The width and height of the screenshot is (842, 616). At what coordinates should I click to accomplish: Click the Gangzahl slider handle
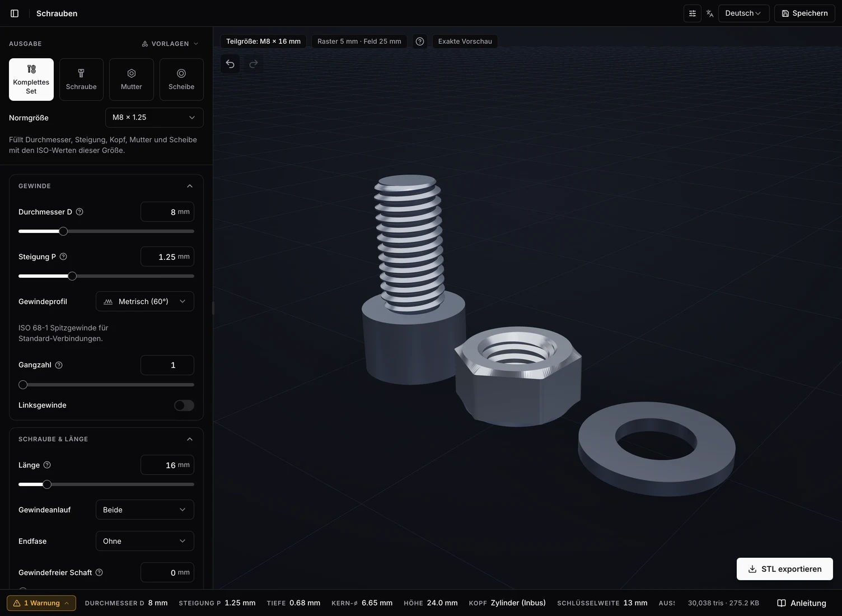click(23, 385)
